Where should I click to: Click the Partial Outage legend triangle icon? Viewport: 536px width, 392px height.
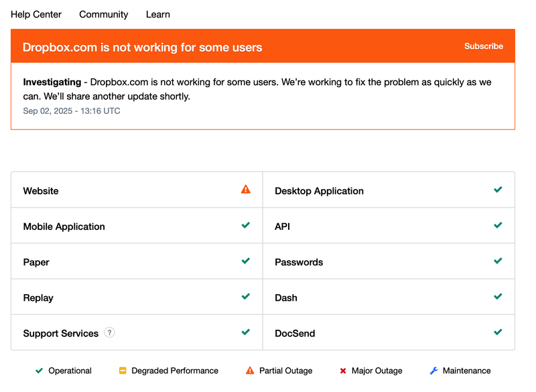coord(250,371)
